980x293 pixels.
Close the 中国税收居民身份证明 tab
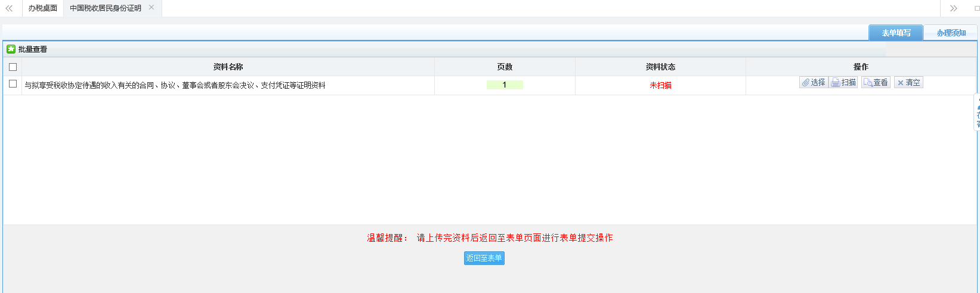(152, 8)
